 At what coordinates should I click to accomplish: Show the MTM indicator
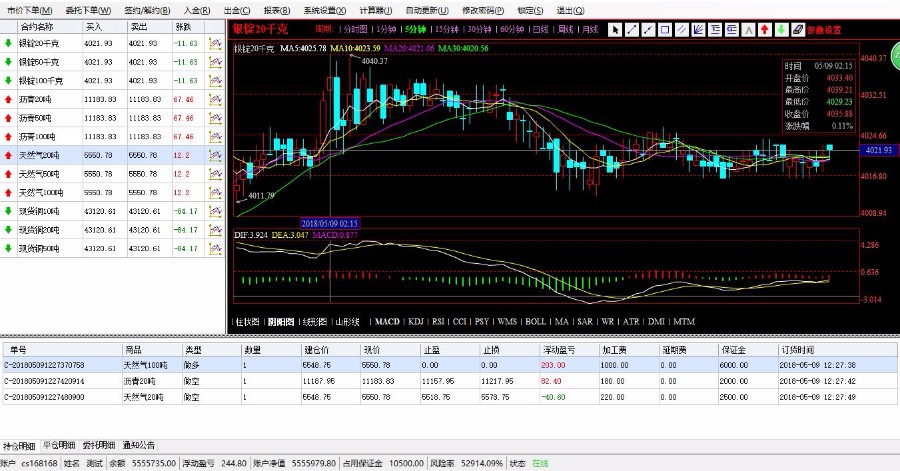[x=684, y=322]
